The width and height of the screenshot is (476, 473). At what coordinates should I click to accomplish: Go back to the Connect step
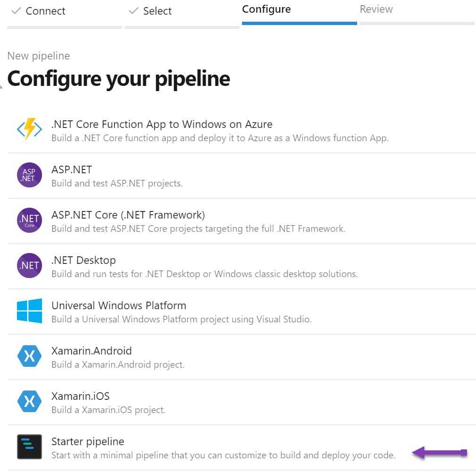pos(45,11)
